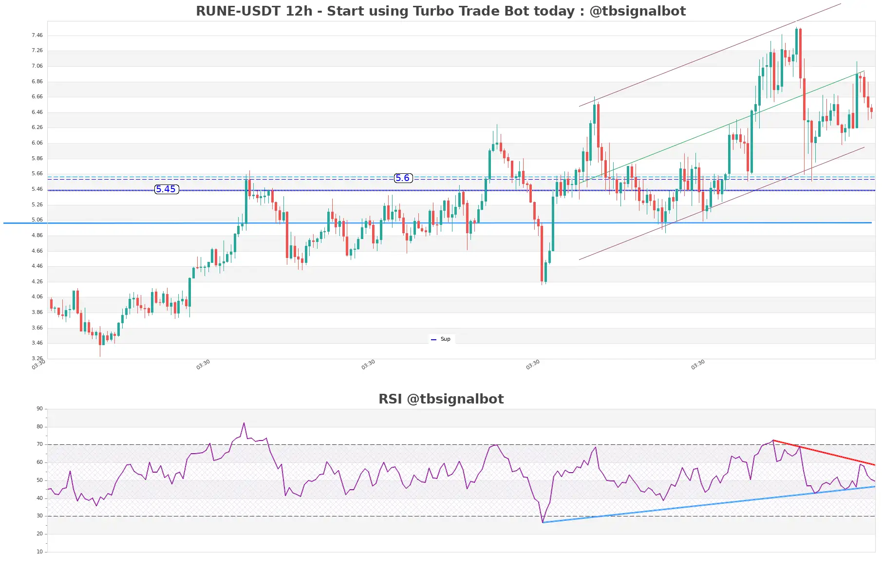Click the RSI axis value 40
Image resolution: width=882 pixels, height=588 pixels.
click(x=39, y=498)
